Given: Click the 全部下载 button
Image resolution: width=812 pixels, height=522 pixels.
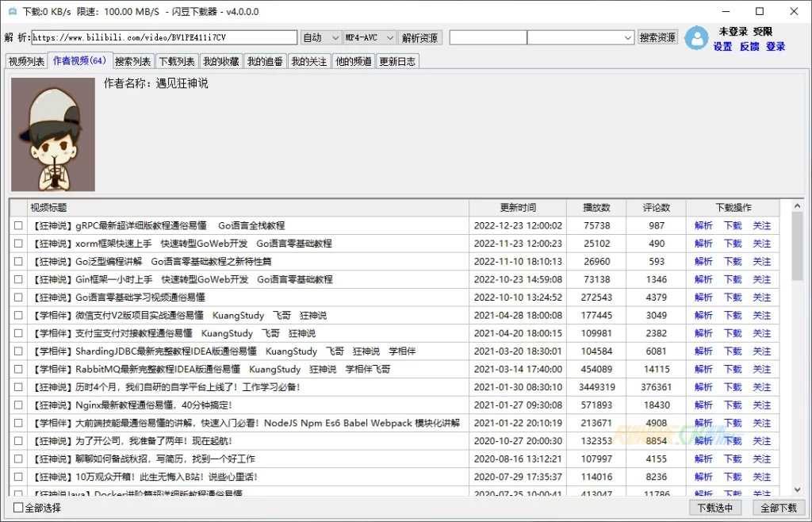Looking at the screenshot, I should (x=778, y=508).
